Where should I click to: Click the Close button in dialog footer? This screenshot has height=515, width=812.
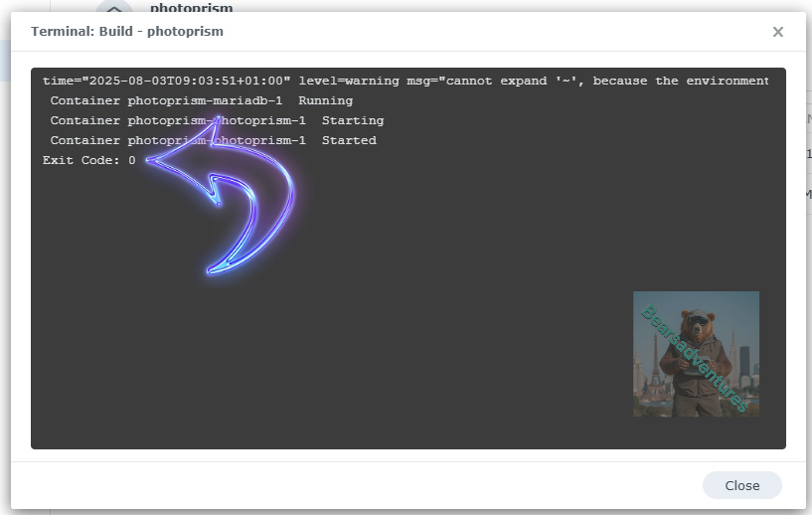pyautogui.click(x=741, y=485)
